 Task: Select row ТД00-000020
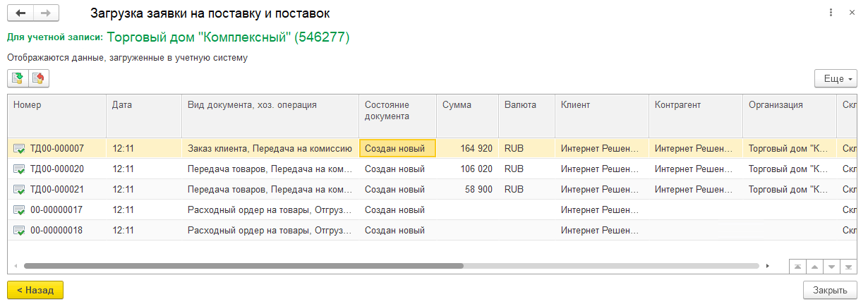(57, 169)
